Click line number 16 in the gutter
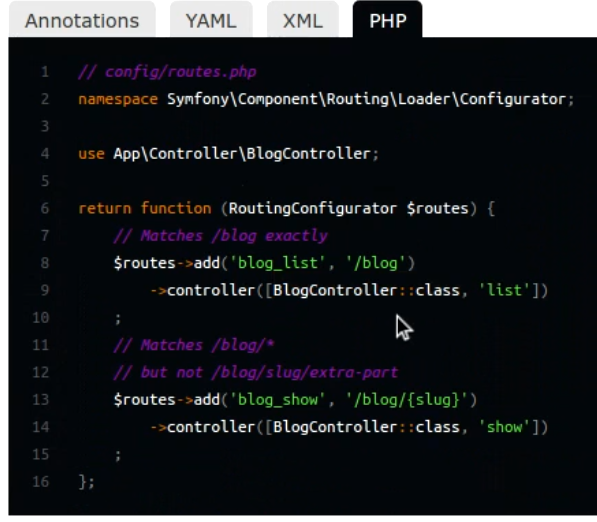 tap(41, 482)
